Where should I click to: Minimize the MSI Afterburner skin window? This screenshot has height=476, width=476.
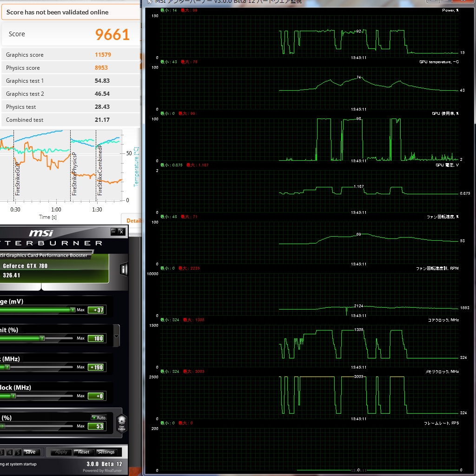pyautogui.click(x=113, y=231)
